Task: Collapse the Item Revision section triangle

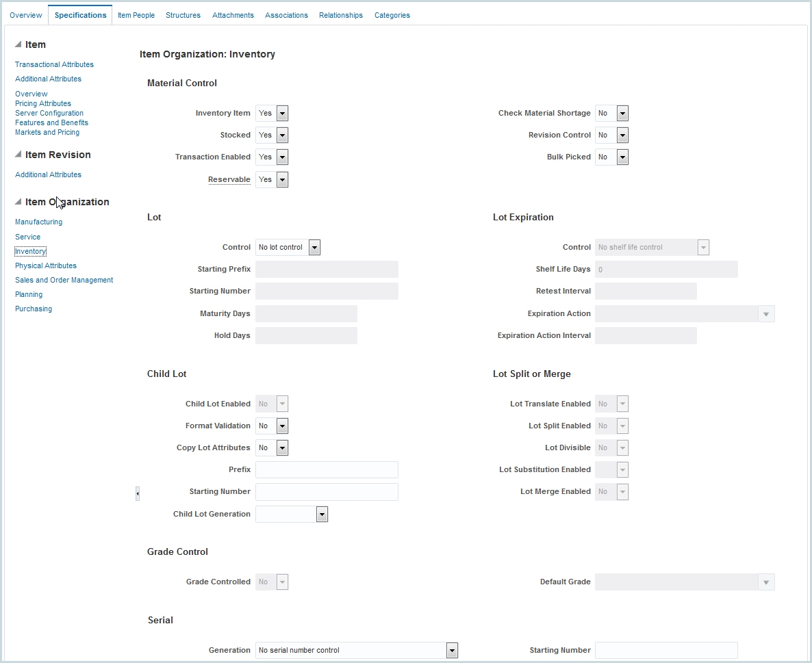Action: pos(18,155)
